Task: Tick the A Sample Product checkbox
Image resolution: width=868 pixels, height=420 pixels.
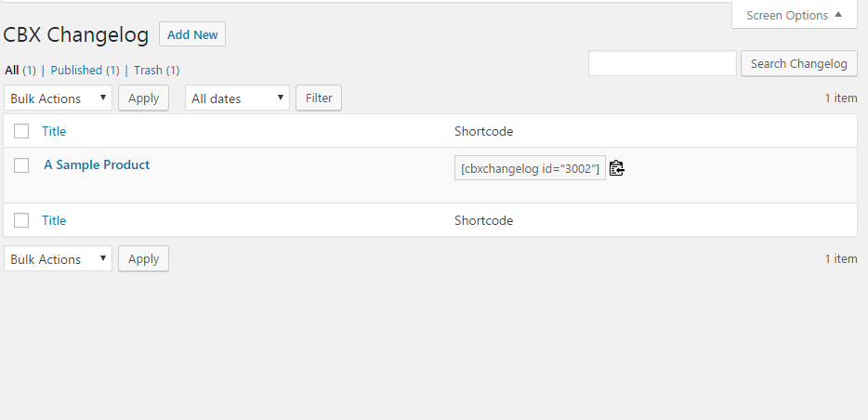Action: point(21,165)
